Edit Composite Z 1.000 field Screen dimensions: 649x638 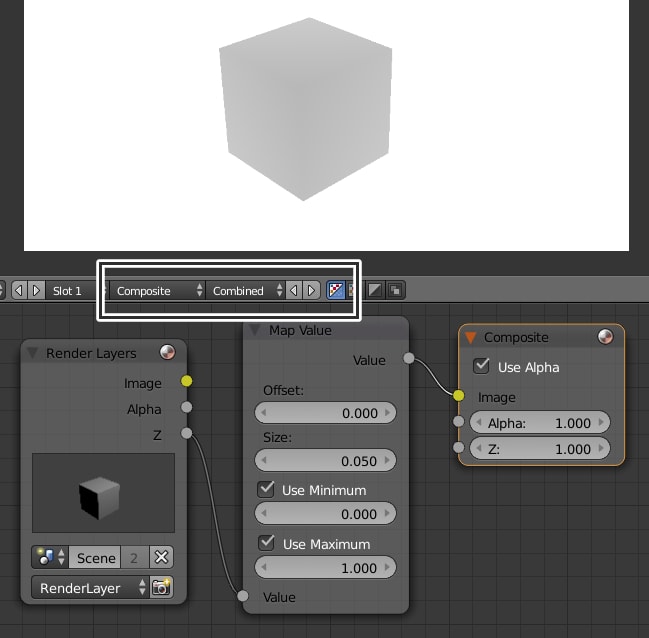pyautogui.click(x=540, y=448)
